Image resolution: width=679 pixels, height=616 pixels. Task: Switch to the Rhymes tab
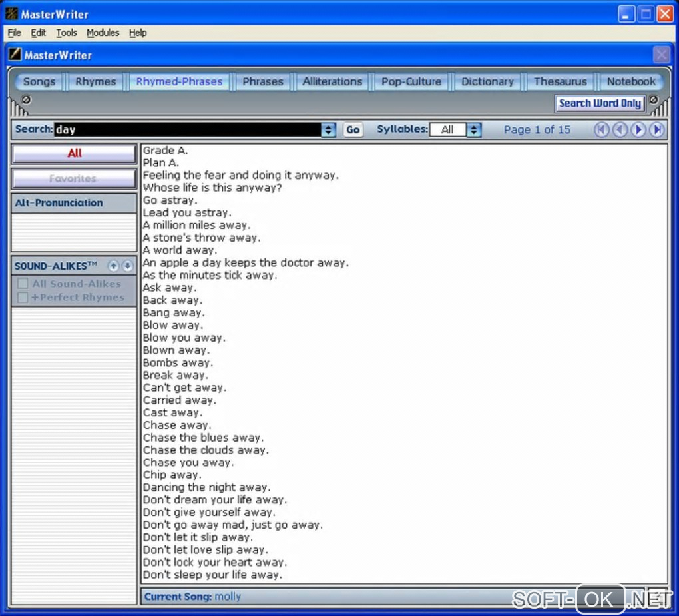pos(96,81)
